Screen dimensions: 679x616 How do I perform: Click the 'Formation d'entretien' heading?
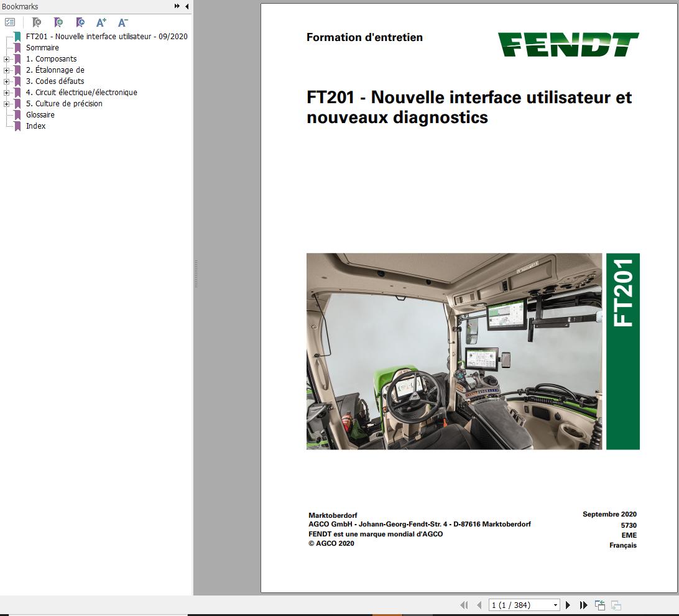coord(364,38)
